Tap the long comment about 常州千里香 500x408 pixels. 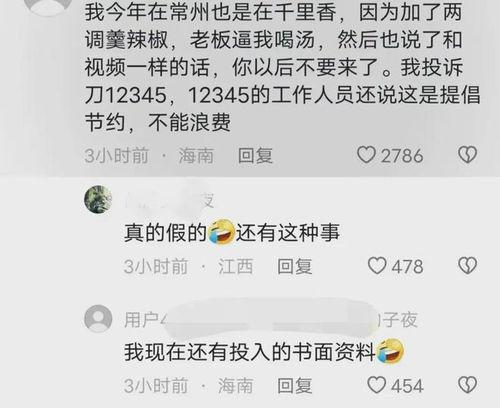click(282, 67)
